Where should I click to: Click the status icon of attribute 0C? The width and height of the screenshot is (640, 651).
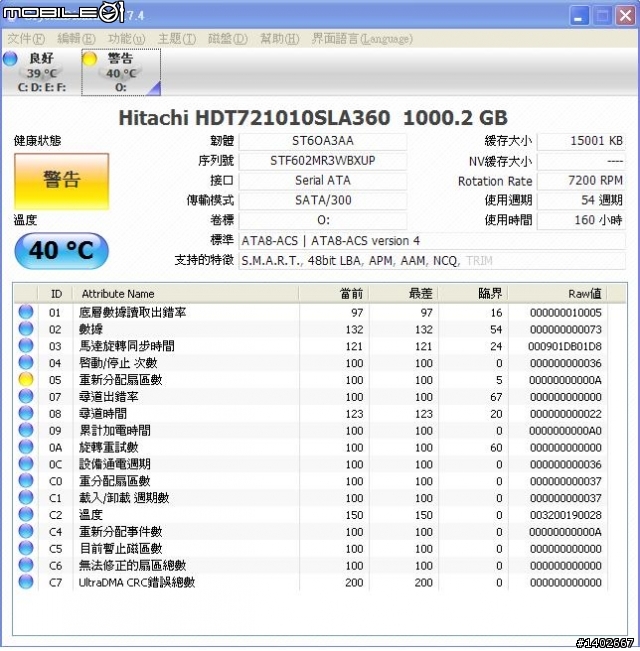26,464
